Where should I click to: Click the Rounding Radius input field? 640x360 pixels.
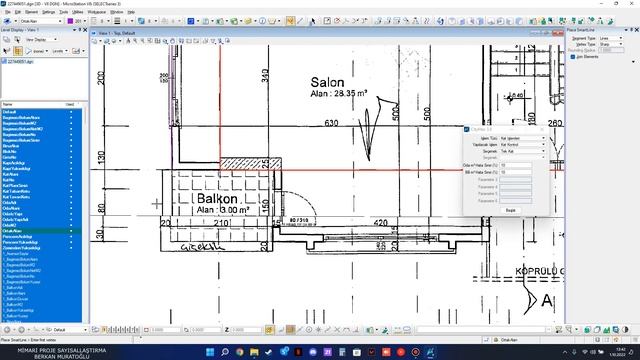pyautogui.click(x=611, y=50)
